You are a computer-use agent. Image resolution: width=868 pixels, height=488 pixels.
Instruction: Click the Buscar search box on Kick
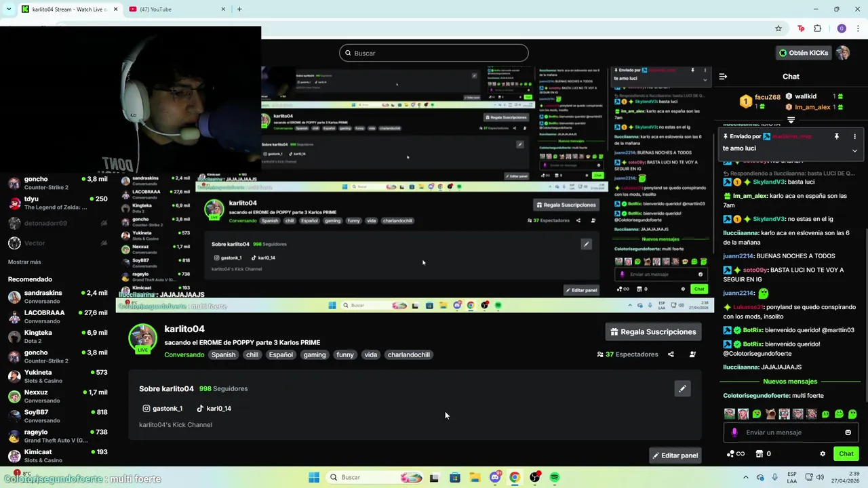tap(434, 53)
